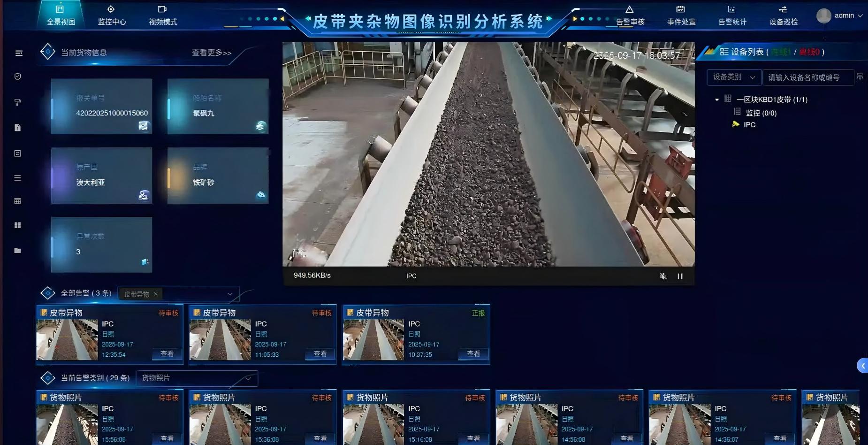Open thumbnail of 皮带异物 alarm at 12:35:54
Image resolution: width=868 pixels, height=445 pixels.
(x=67, y=340)
